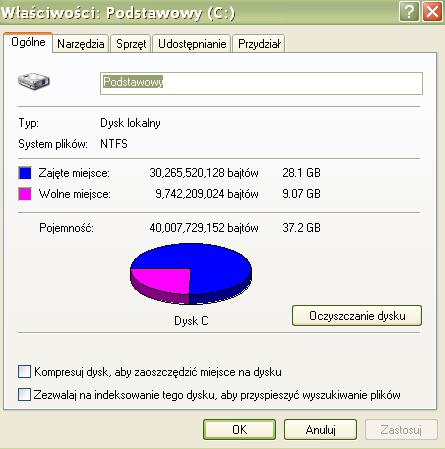Viewport: 445px width, 449px height.
Task: Click the Oczyszczanie dysku button
Action: pyautogui.click(x=357, y=315)
